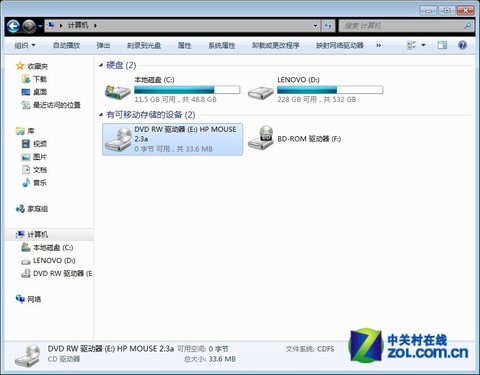
Task: Open Help with the question mark icon
Action: 462,45
